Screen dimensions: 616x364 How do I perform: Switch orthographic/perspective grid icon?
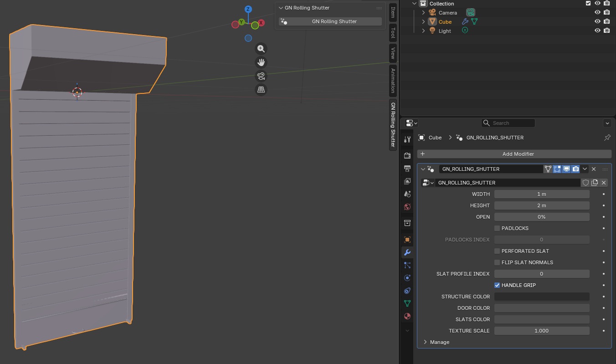[261, 90]
